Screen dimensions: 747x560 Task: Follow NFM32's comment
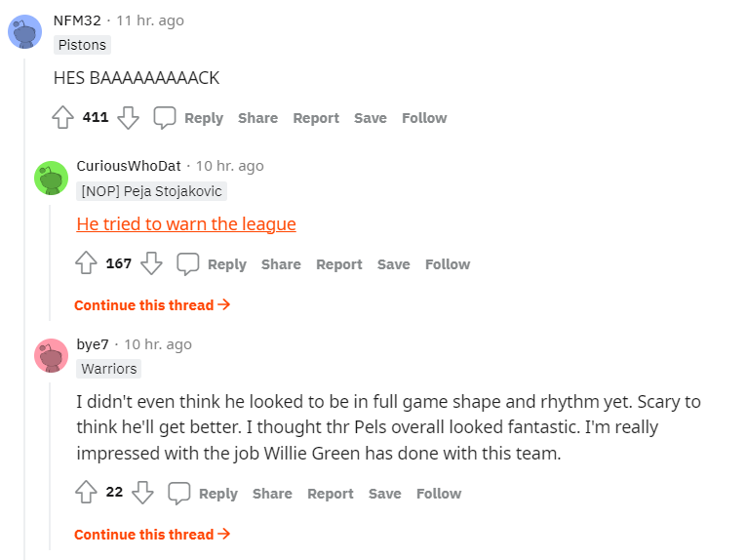point(424,118)
